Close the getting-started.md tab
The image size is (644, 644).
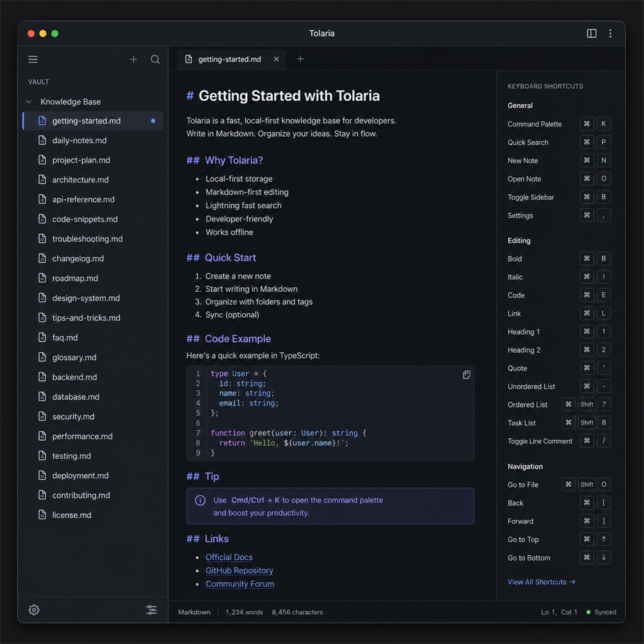277,59
